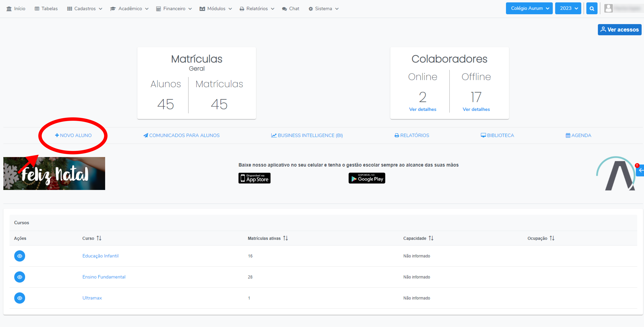Sort by Ocupação column arrows
The height and width of the screenshot is (327, 644).
(552, 238)
